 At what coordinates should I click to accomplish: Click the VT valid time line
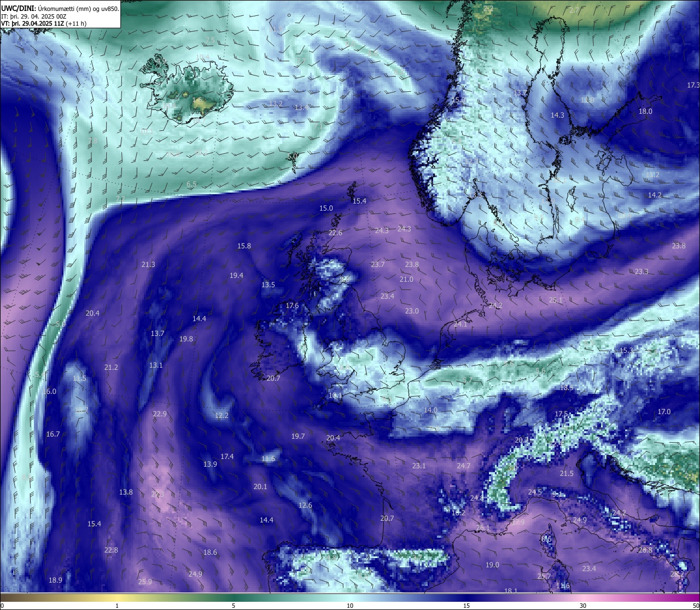[44, 24]
